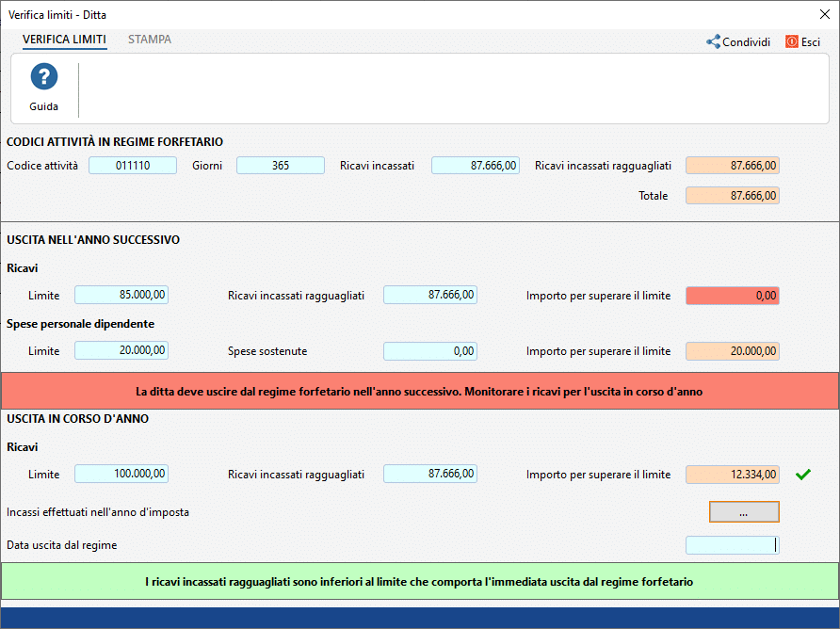Close the Verifica limiti window

point(825,14)
